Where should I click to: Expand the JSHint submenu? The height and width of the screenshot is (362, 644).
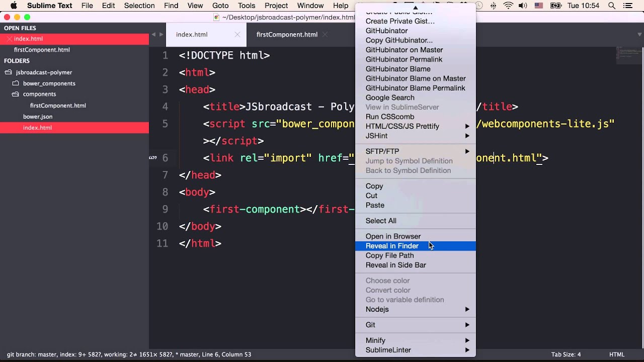click(467, 136)
